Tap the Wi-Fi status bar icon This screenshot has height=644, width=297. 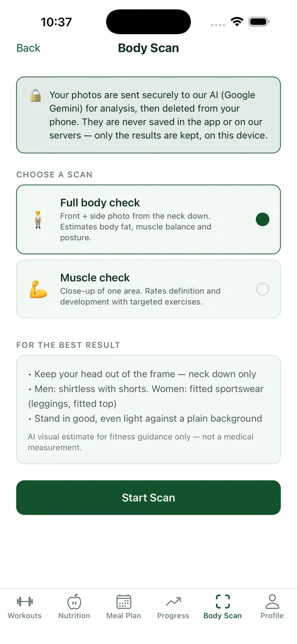(237, 22)
